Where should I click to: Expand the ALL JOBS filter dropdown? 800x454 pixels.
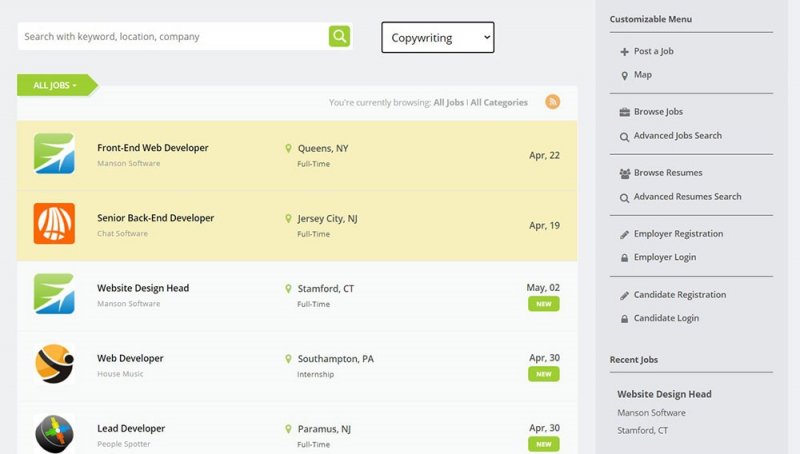pyautogui.click(x=55, y=85)
